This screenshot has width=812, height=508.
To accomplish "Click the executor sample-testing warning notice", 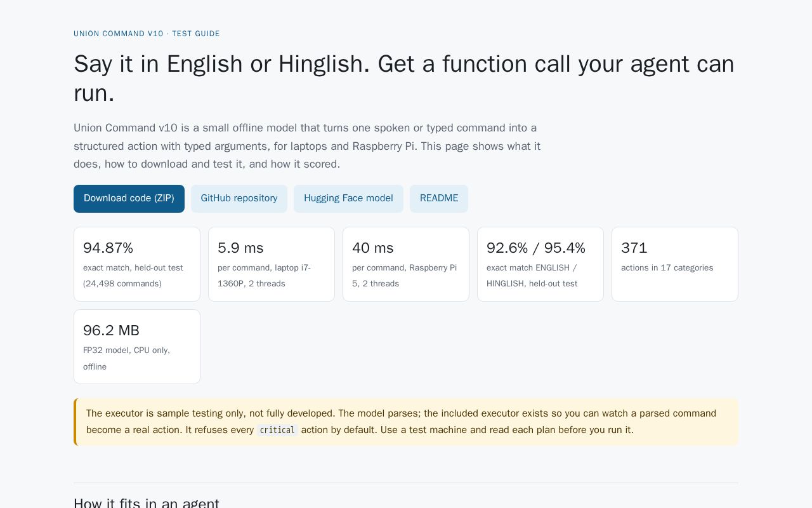I will click(x=406, y=422).
